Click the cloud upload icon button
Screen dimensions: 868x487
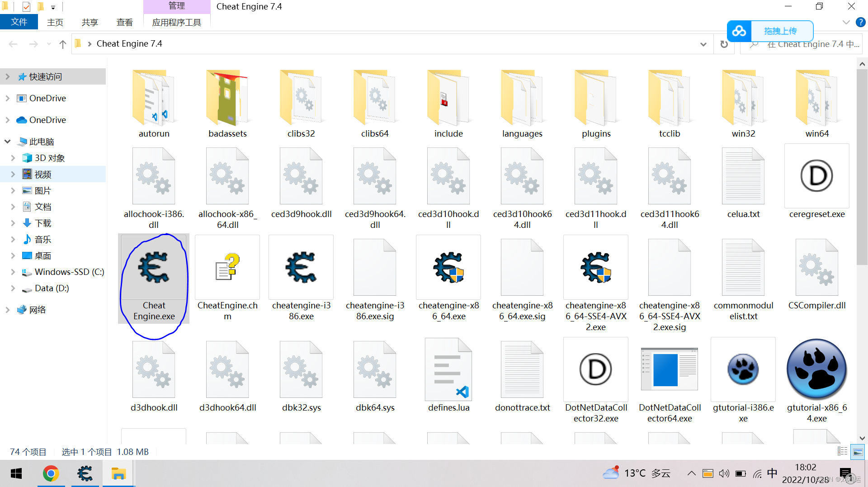point(739,31)
